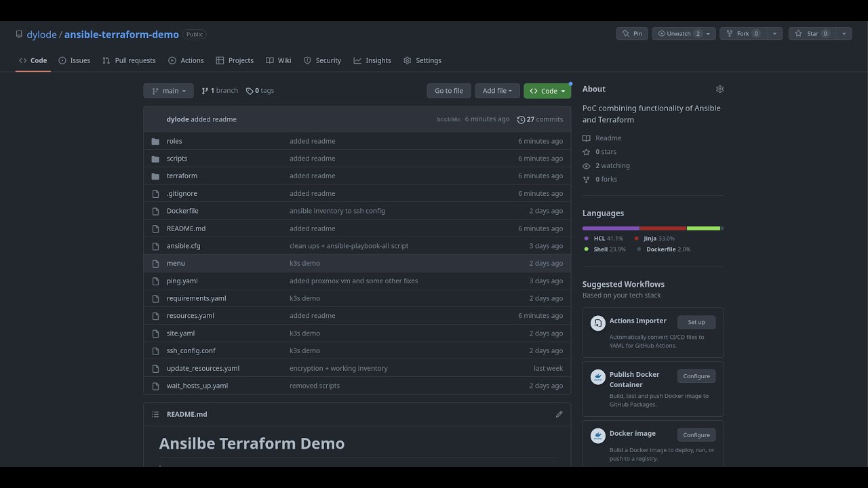This screenshot has width=868, height=488.
Task: Click the scripts folder icon
Action: [x=155, y=159]
